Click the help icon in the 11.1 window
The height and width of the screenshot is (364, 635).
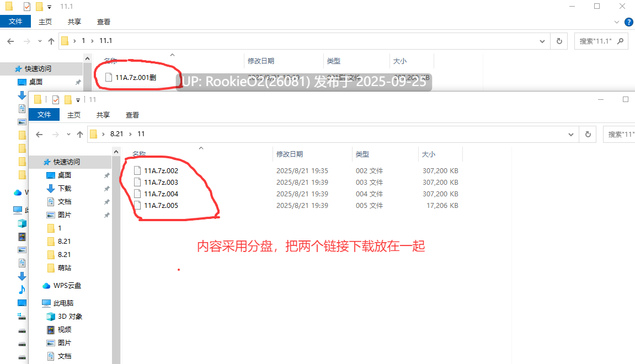coord(629,22)
